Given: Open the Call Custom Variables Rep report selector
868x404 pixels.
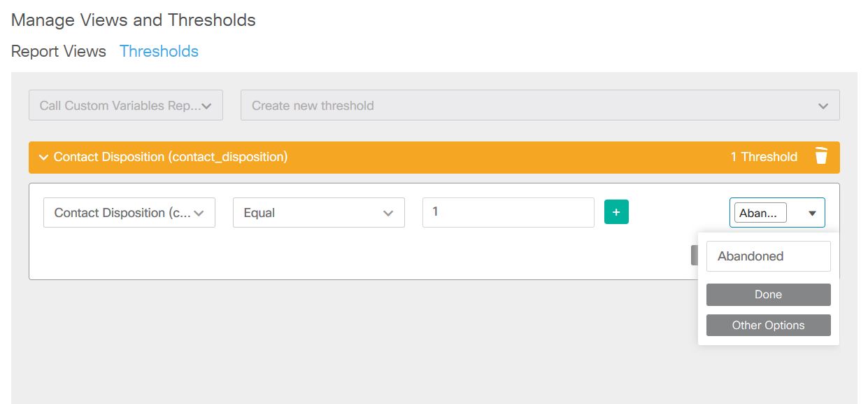Looking at the screenshot, I should tap(125, 104).
